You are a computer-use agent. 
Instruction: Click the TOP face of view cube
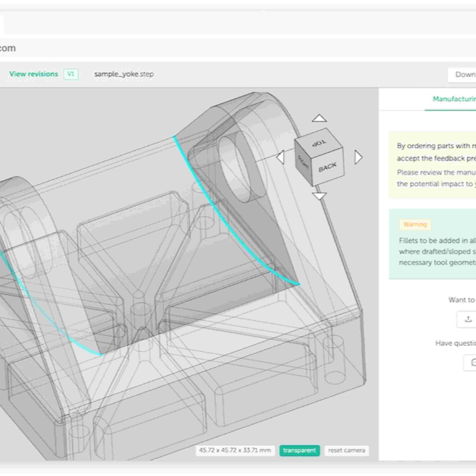tap(320, 143)
